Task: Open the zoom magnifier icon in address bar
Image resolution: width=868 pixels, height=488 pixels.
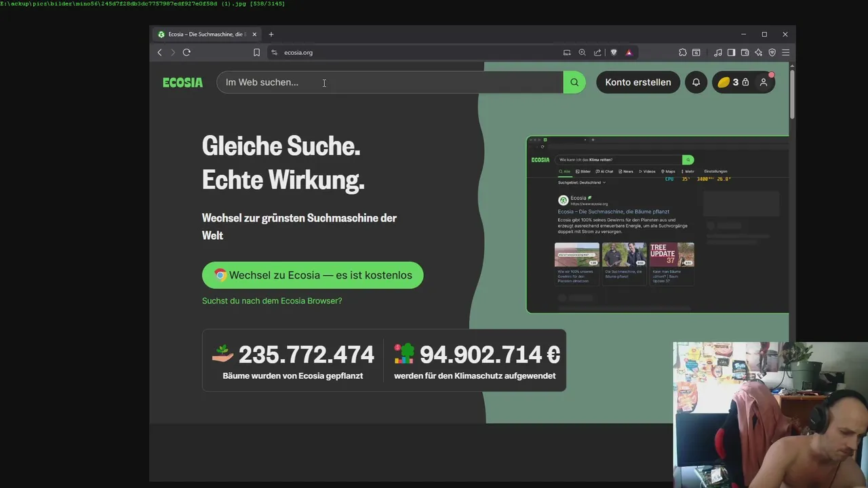Action: point(582,52)
